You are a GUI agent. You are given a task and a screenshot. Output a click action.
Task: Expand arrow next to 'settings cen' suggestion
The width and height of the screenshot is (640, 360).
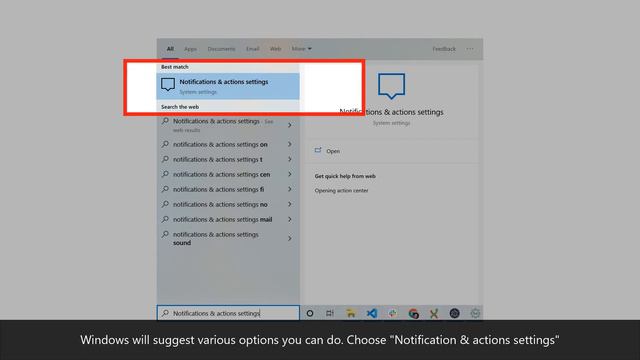tap(290, 175)
